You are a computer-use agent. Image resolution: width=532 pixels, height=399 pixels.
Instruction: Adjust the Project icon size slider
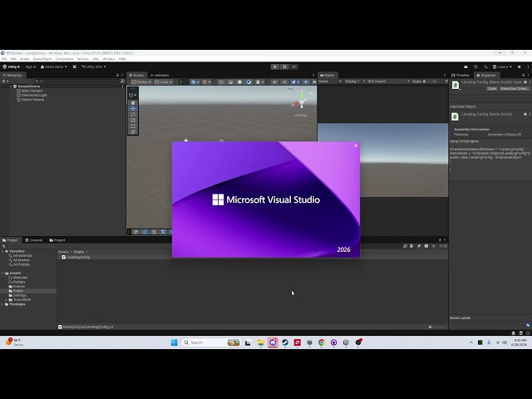click(436, 327)
